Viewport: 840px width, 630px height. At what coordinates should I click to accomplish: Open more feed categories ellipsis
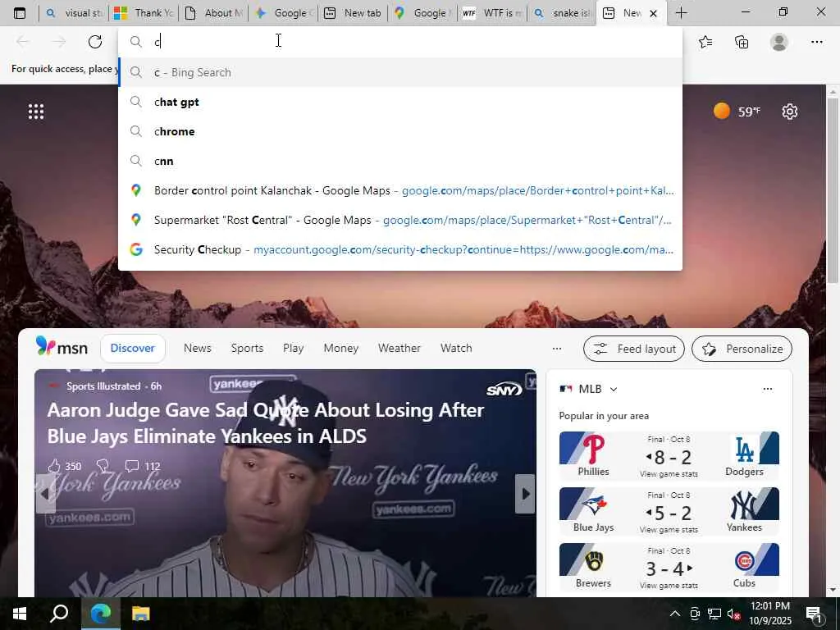coord(557,349)
